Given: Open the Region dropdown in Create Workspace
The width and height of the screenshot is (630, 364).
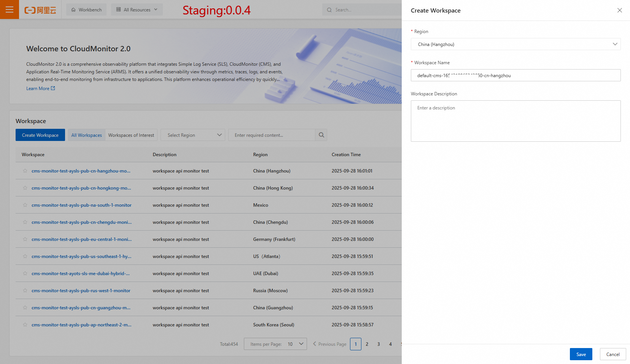Looking at the screenshot, I should tap(515, 44).
